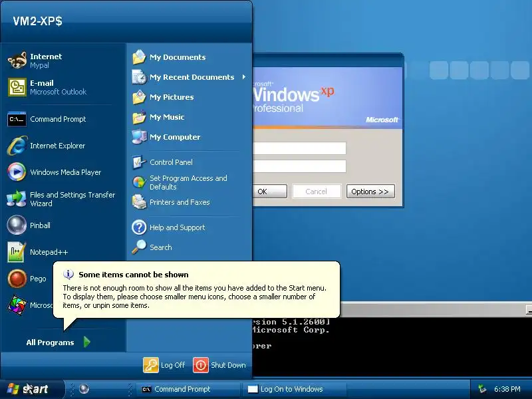
Task: Choose the Log Off text label
Action: pyautogui.click(x=173, y=365)
